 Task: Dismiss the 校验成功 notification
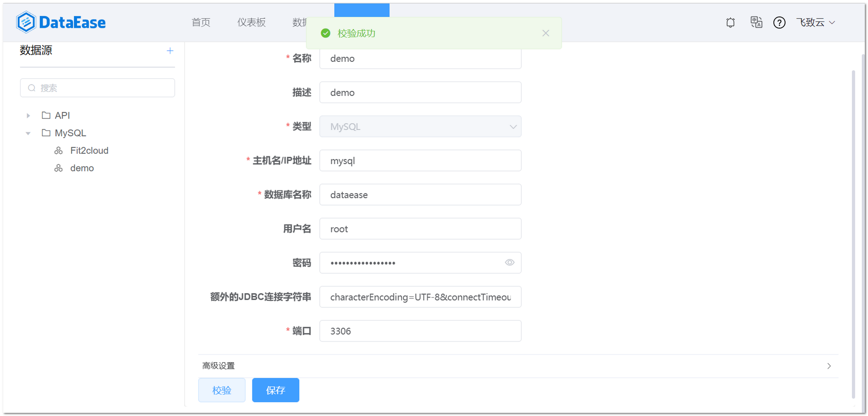coord(546,33)
